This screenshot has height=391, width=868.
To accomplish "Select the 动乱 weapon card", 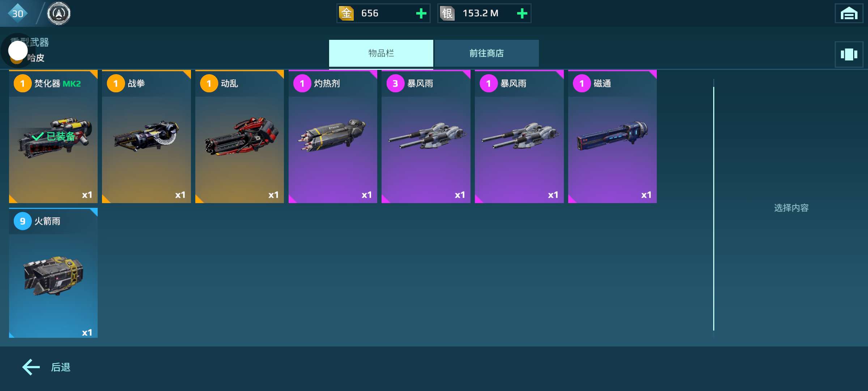I will [x=239, y=136].
